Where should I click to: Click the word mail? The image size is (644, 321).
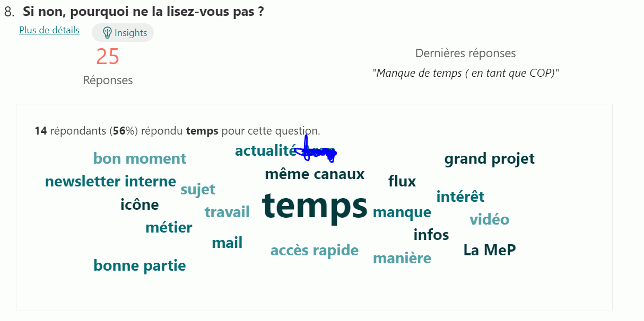227,243
